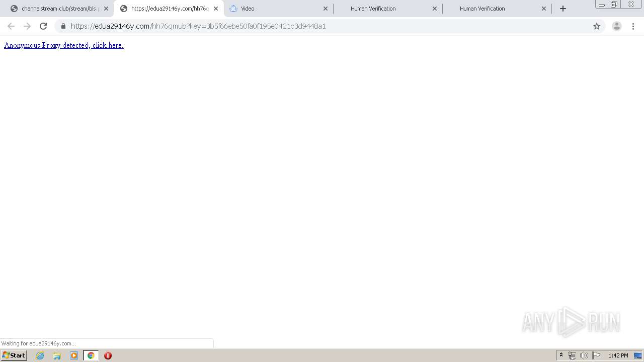Open Windows Explorer folder icon in taskbar
Image resolution: width=644 pixels, height=362 pixels.
(x=57, y=355)
